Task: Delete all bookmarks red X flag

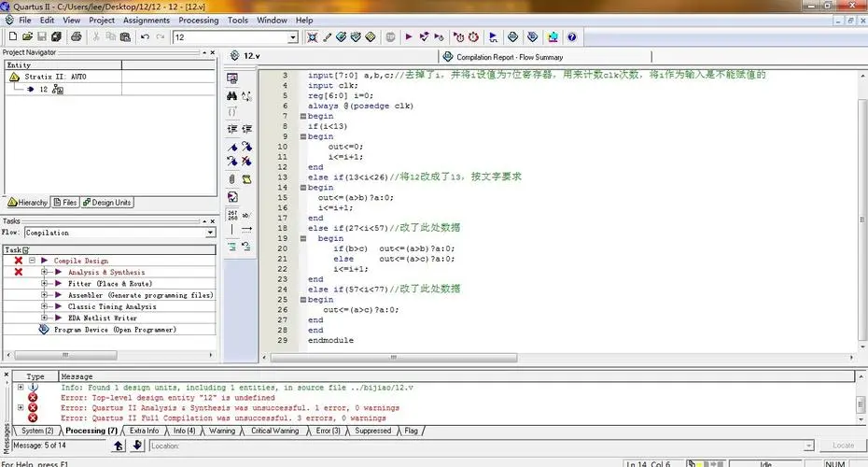Action: (x=246, y=161)
